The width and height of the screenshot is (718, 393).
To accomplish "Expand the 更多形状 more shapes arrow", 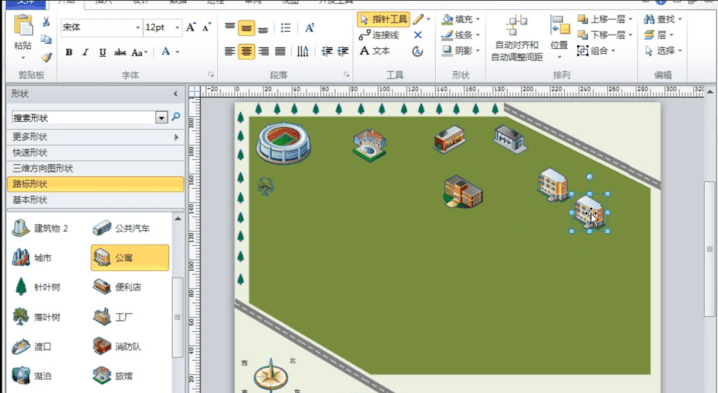I will pyautogui.click(x=176, y=137).
